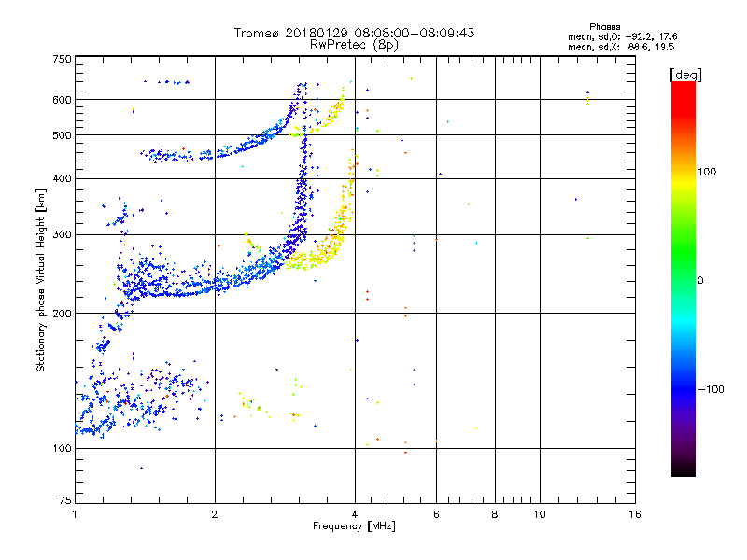Click the y-axis tick label '75'

coord(65,500)
